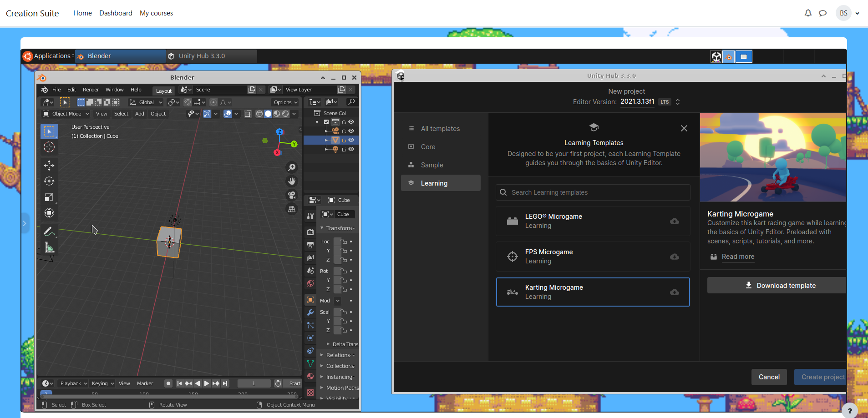Toggle viewport overlays display
The width and height of the screenshot is (868, 418).
point(228,114)
